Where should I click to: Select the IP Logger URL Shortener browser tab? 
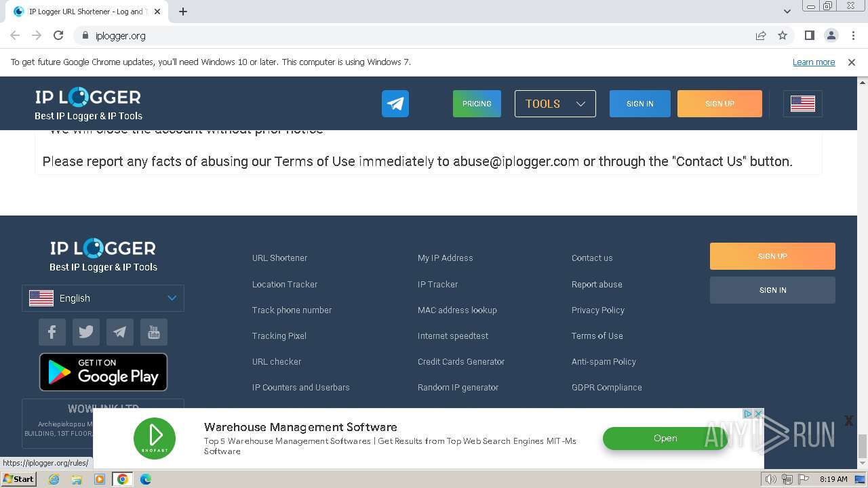(87, 12)
